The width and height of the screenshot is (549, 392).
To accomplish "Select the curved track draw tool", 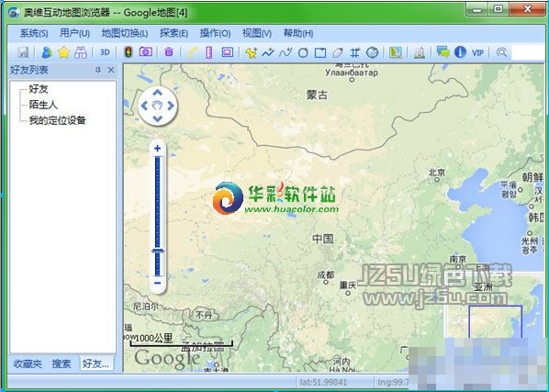I will tap(286, 52).
